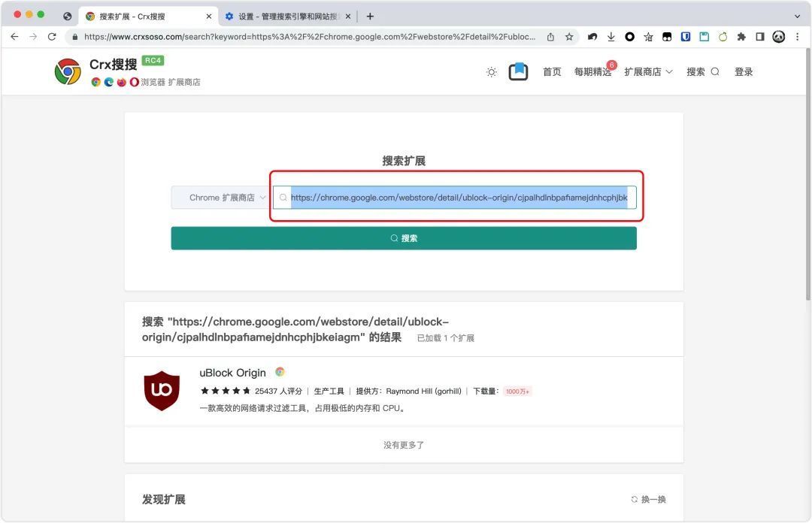Open the uBlock Origin result title
812x523 pixels.
(232, 373)
